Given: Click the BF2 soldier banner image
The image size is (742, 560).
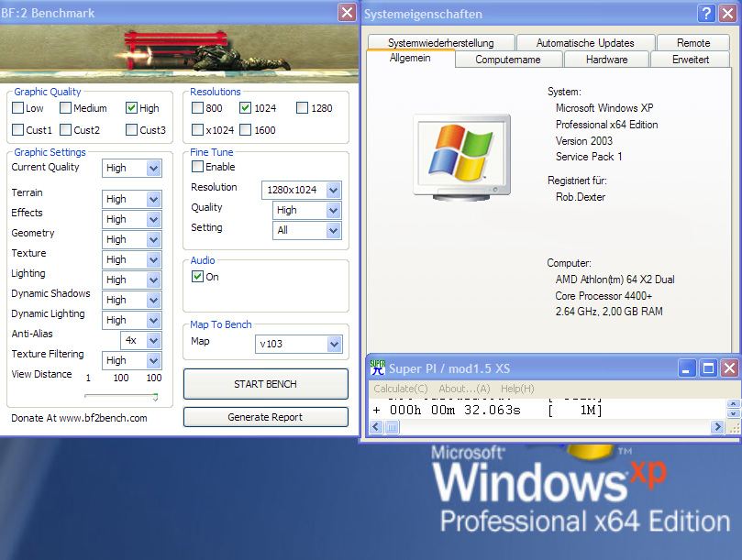Looking at the screenshot, I should pyautogui.click(x=180, y=53).
